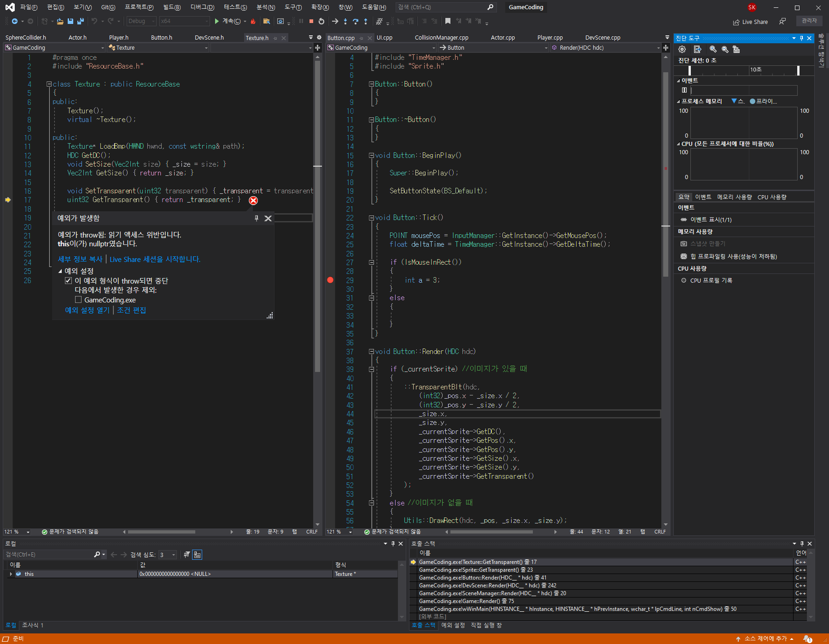The image size is (829, 644).
Task: Click the bookmark toolbar icon
Action: (x=448, y=21)
